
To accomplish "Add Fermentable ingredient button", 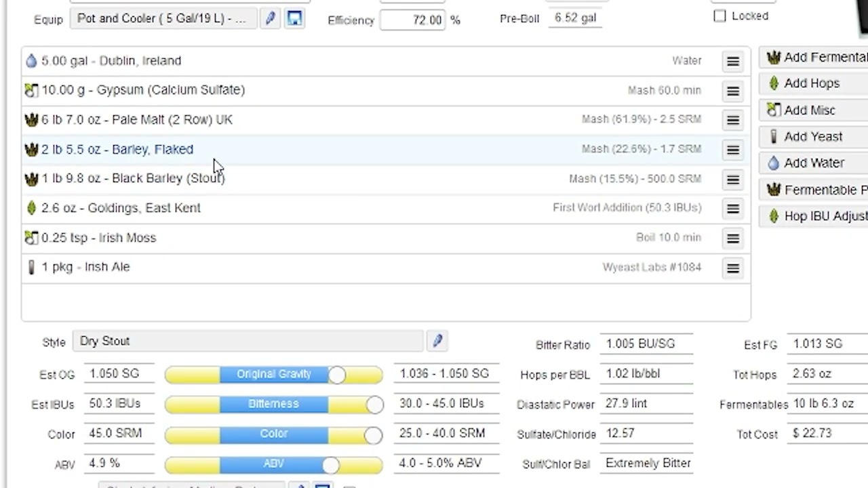I will click(x=814, y=57).
